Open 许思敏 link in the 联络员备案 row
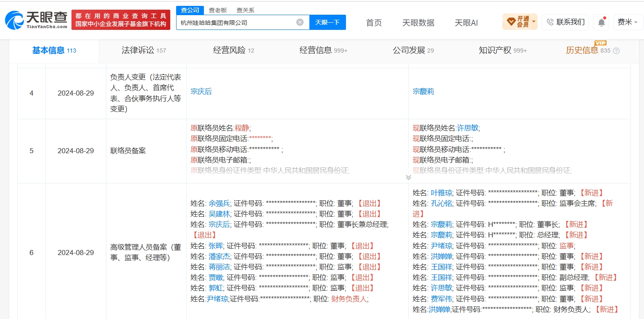 click(468, 128)
